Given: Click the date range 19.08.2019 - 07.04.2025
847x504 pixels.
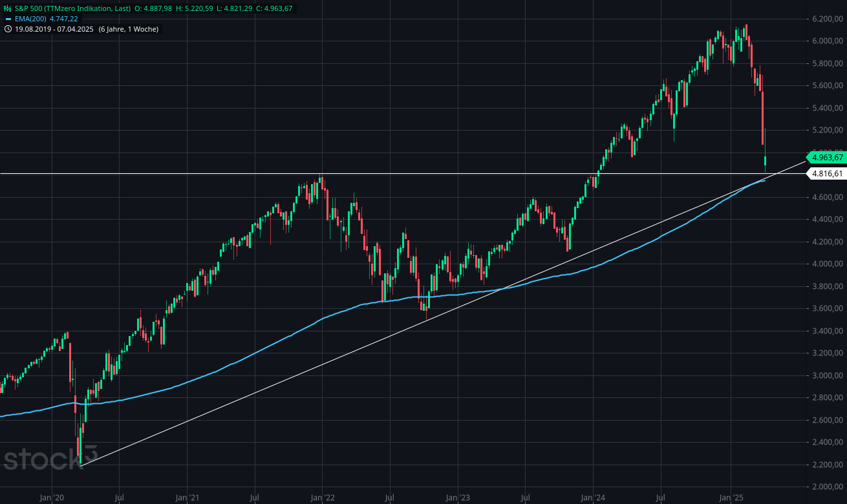Looking at the screenshot, I should point(54,29).
